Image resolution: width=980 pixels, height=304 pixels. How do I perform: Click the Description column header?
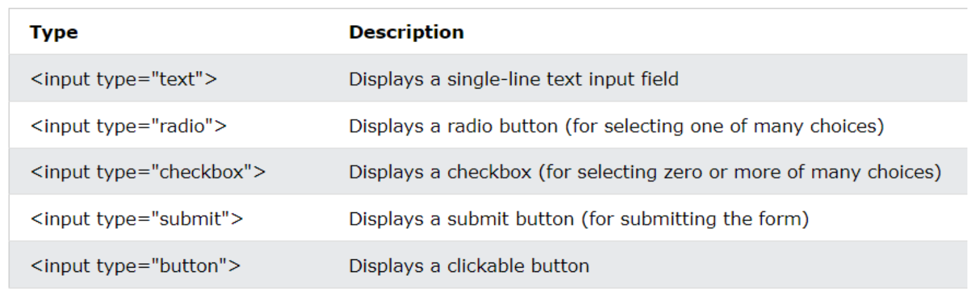pos(406,32)
